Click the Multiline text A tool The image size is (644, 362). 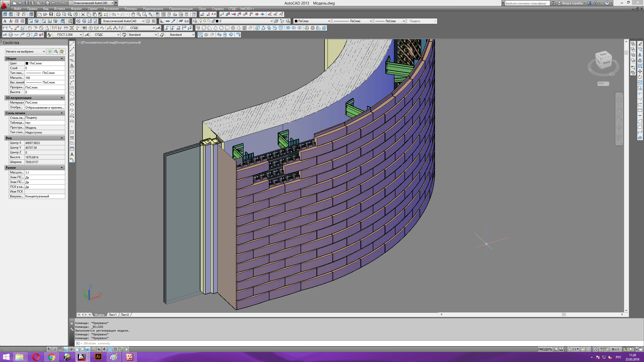coord(72,154)
